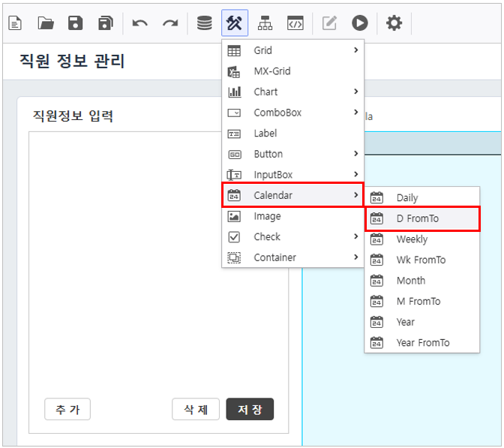Expand the Grid submenu
This screenshot has height=448, width=504.
292,50
